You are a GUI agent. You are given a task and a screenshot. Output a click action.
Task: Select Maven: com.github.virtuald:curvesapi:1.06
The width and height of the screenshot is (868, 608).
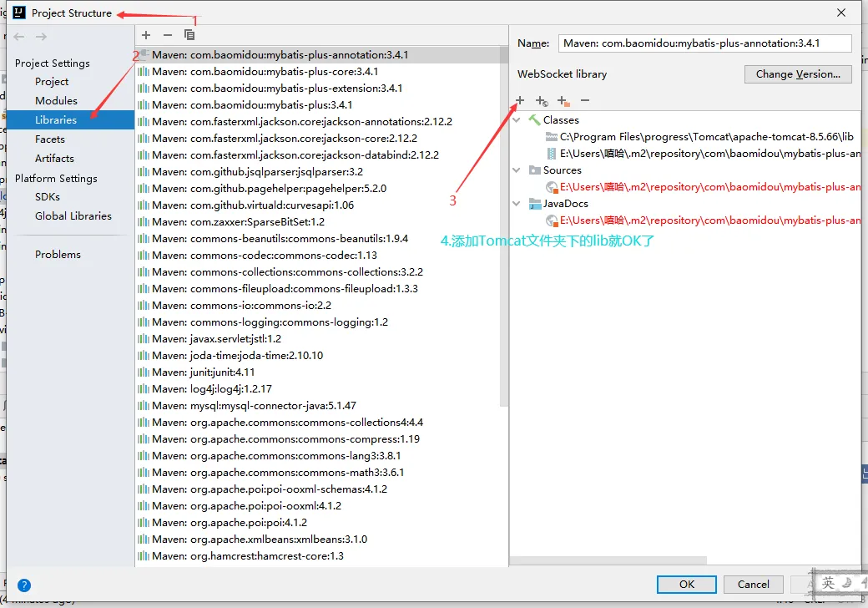[320, 205]
